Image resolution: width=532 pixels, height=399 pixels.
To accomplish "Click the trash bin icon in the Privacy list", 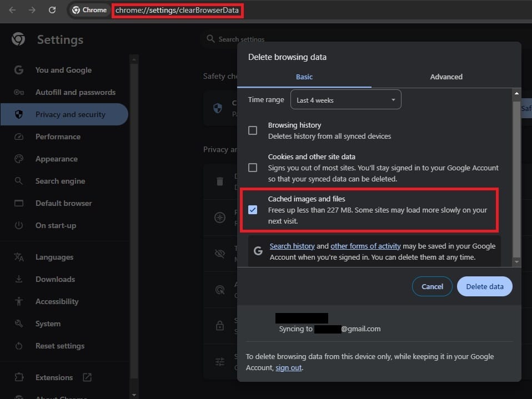I will coord(220,181).
